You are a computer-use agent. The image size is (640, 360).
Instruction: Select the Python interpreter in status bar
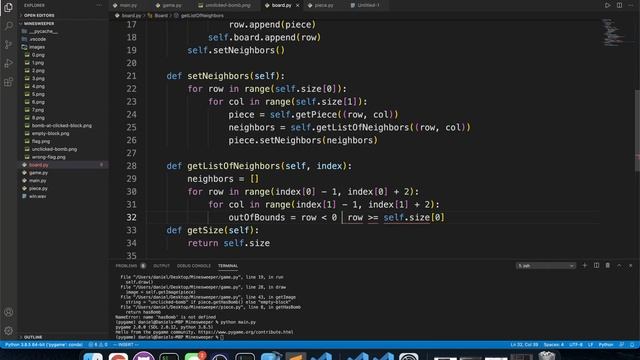(x=44, y=345)
